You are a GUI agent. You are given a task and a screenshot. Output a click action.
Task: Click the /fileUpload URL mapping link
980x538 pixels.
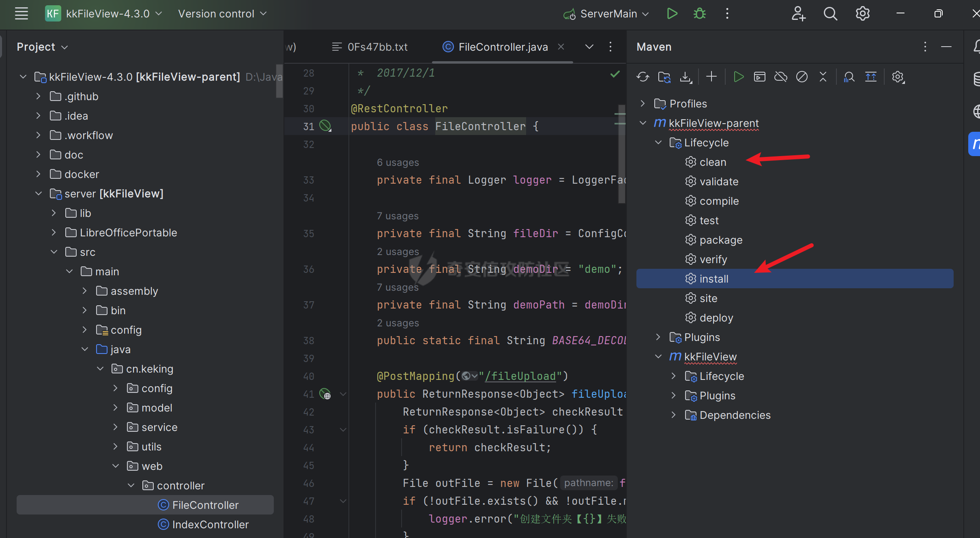[520, 376]
